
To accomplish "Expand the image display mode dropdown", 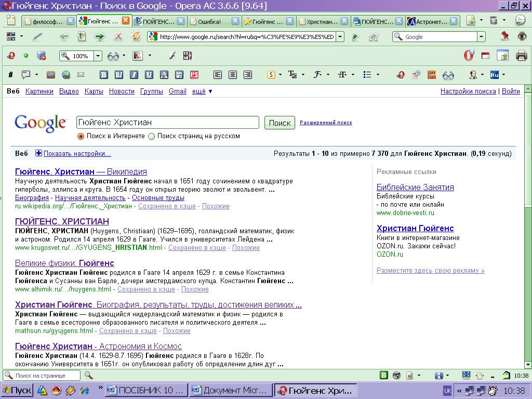I will [150, 55].
